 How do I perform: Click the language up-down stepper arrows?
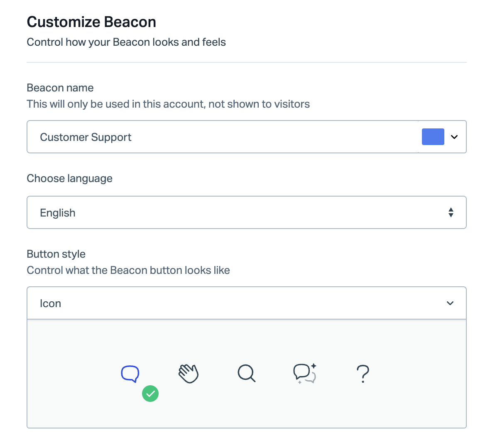[x=451, y=212]
